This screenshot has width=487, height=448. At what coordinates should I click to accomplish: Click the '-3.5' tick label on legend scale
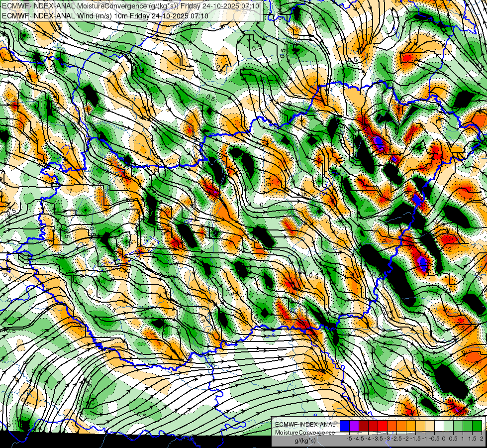click(x=378, y=439)
